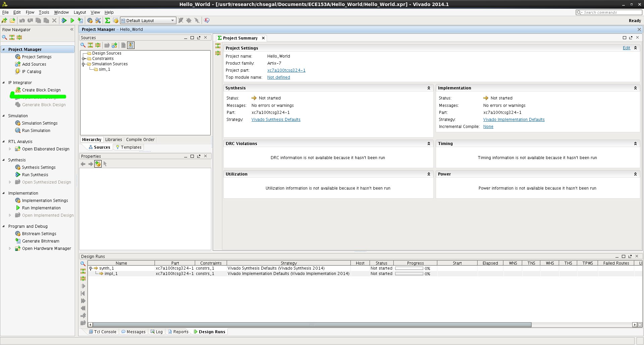
Task: Click the Not defined top module link
Action: coord(278,77)
